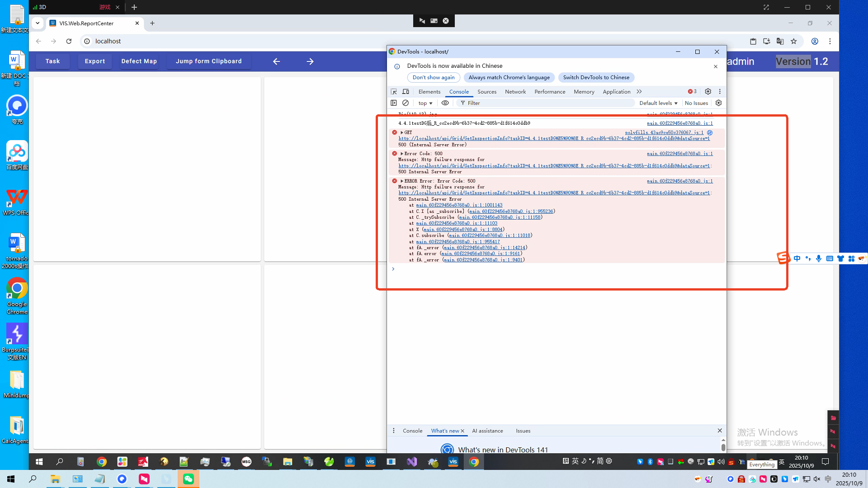
Task: Switch to the Network tab
Action: click(515, 92)
